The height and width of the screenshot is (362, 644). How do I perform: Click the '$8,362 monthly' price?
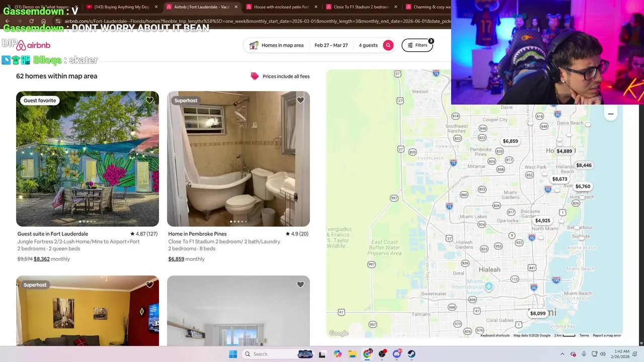(x=52, y=259)
